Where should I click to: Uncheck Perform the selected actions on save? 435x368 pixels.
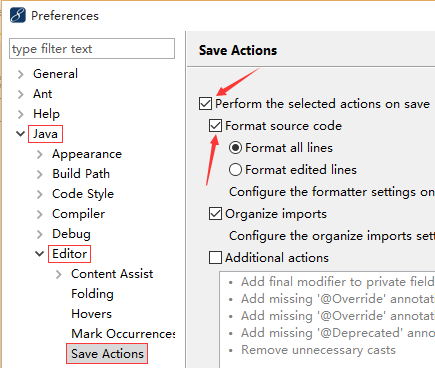(205, 104)
